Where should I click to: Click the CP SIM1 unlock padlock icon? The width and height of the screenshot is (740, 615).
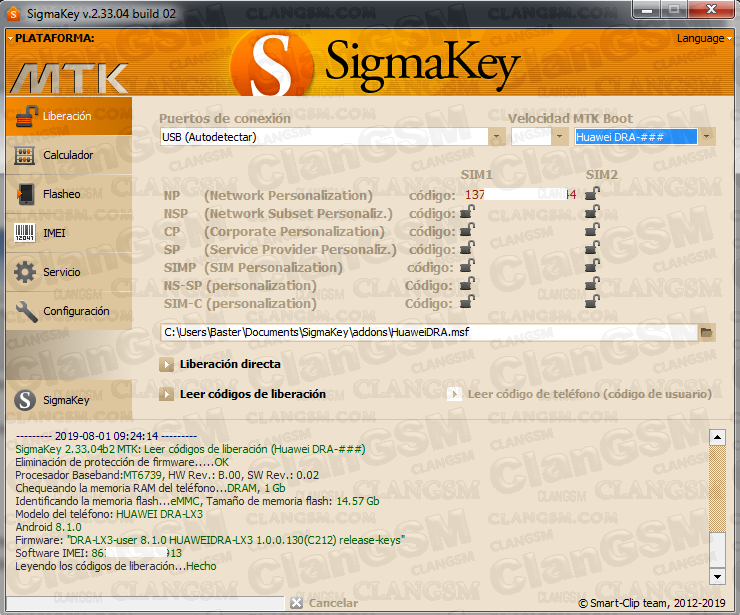[x=467, y=229]
